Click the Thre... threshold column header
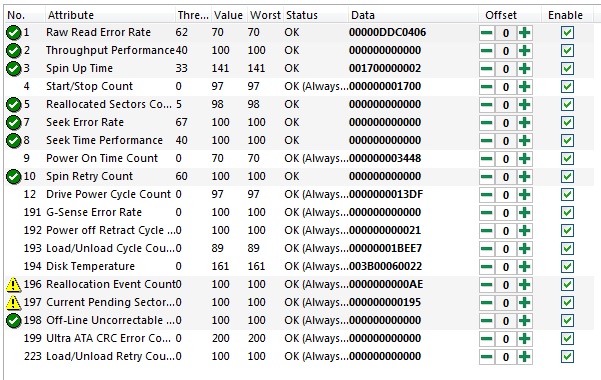This screenshot has width=601, height=380. 193,15
